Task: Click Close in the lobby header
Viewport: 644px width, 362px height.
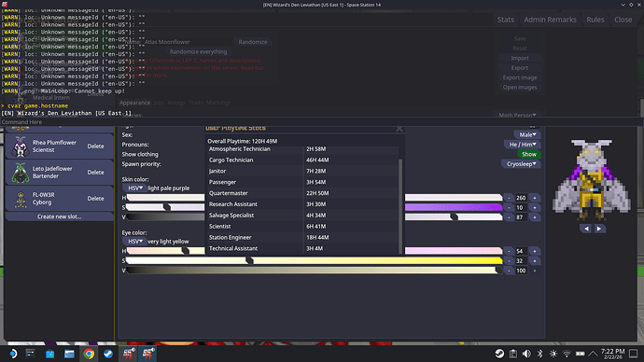Action: coord(623,20)
